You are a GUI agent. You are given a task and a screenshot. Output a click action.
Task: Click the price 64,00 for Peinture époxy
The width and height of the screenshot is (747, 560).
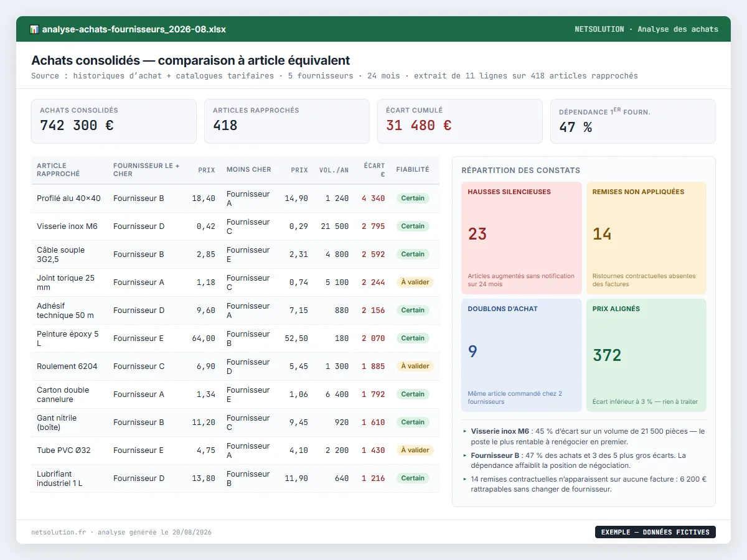click(204, 338)
